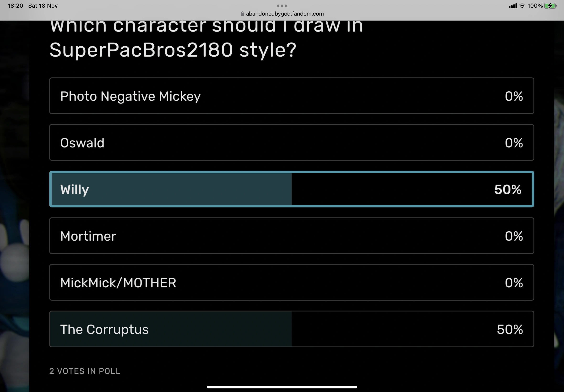The height and width of the screenshot is (392, 564).
Task: Tap the abandonedbygod.fandom.com address bar
Action: coord(284,14)
